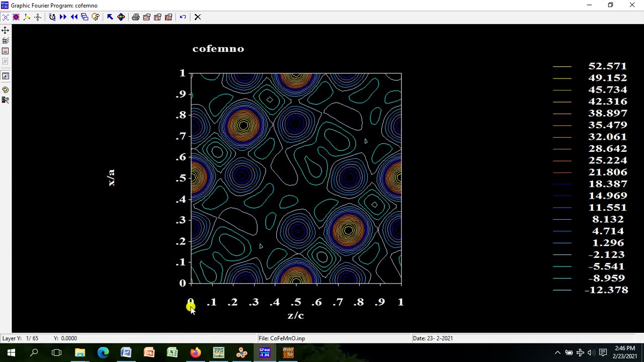Open Firefox from taskbar
The width and height of the screenshot is (644, 362).
click(x=195, y=353)
